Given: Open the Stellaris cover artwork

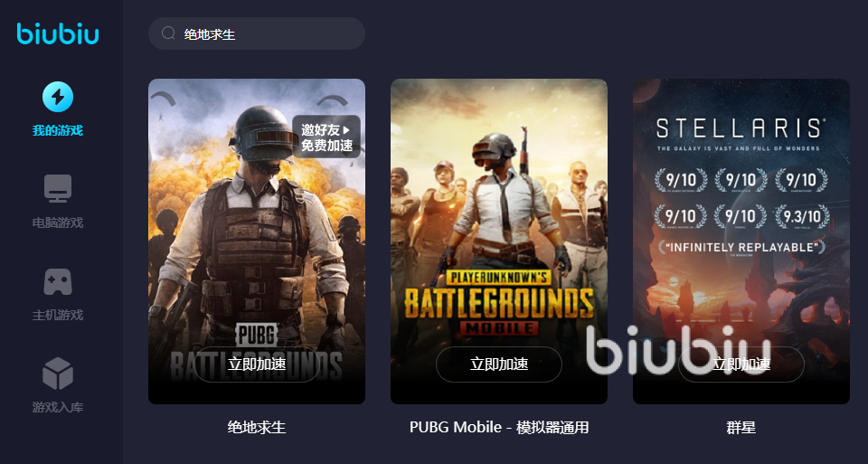Looking at the screenshot, I should (741, 241).
